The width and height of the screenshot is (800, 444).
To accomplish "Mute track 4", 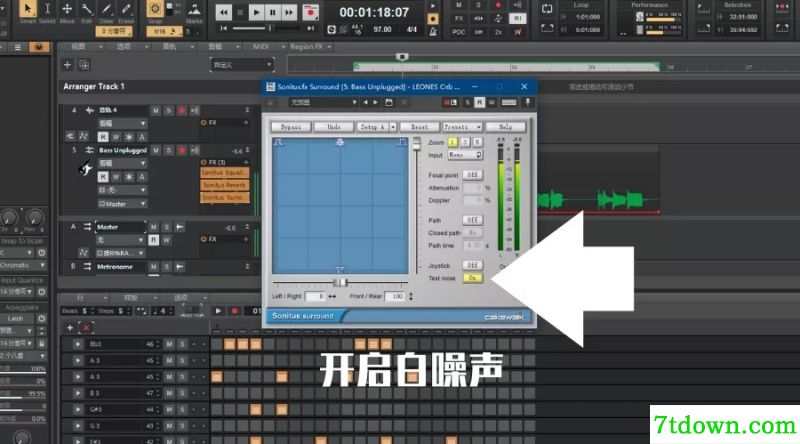I will [x=156, y=110].
